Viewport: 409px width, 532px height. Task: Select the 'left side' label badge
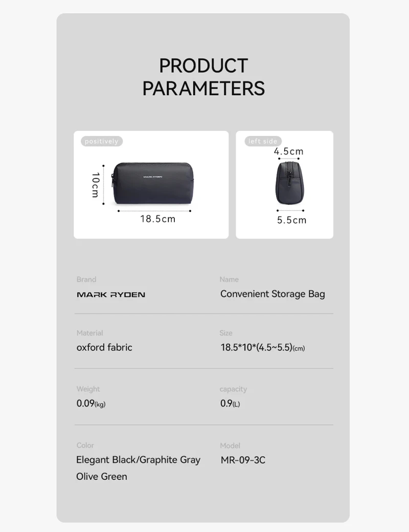click(x=263, y=141)
